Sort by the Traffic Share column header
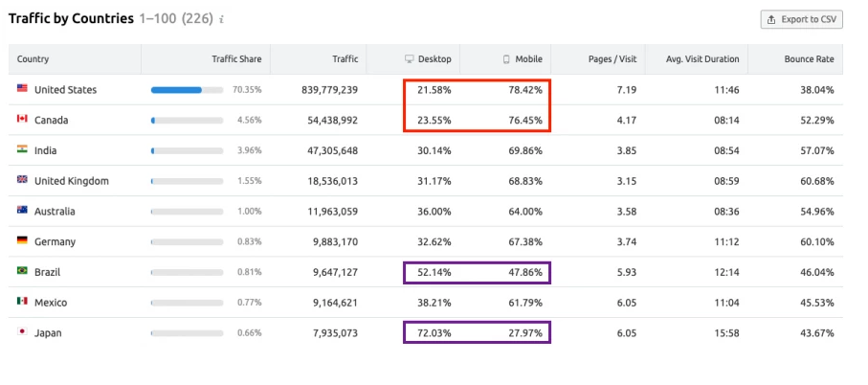Image resolution: width=868 pixels, height=385 pixels. pyautogui.click(x=236, y=59)
